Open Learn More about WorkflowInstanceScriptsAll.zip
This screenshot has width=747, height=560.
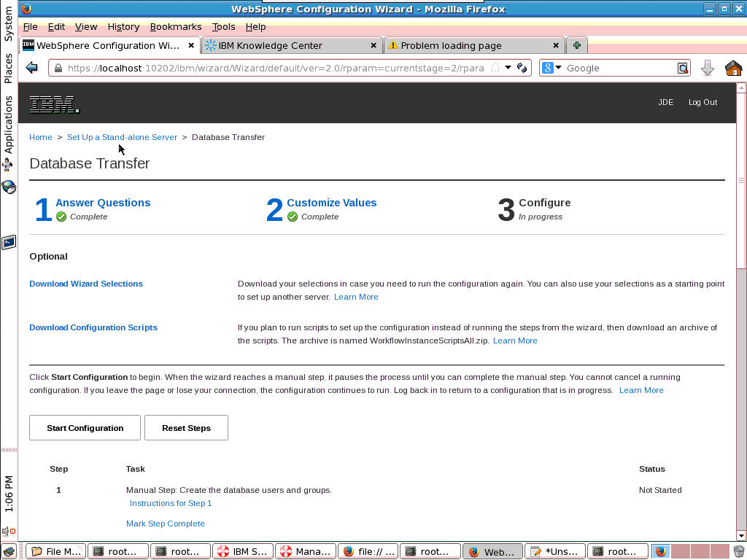pos(515,341)
